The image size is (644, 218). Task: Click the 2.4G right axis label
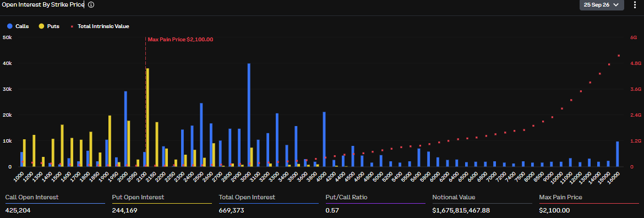click(635, 115)
